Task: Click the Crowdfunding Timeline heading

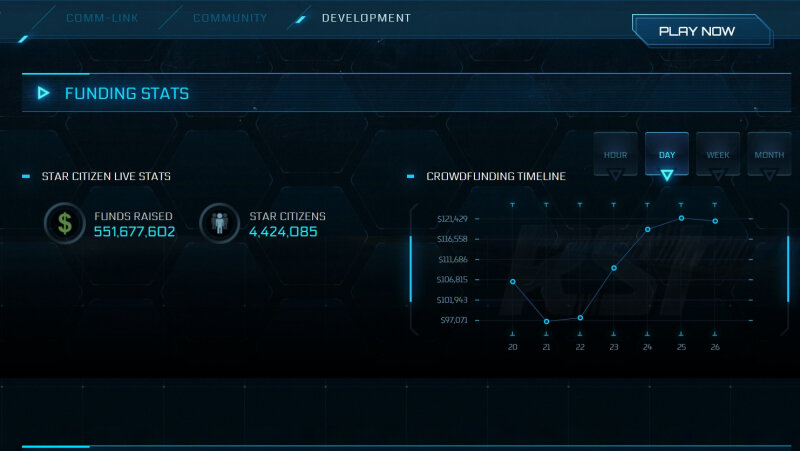Action: coord(496,177)
